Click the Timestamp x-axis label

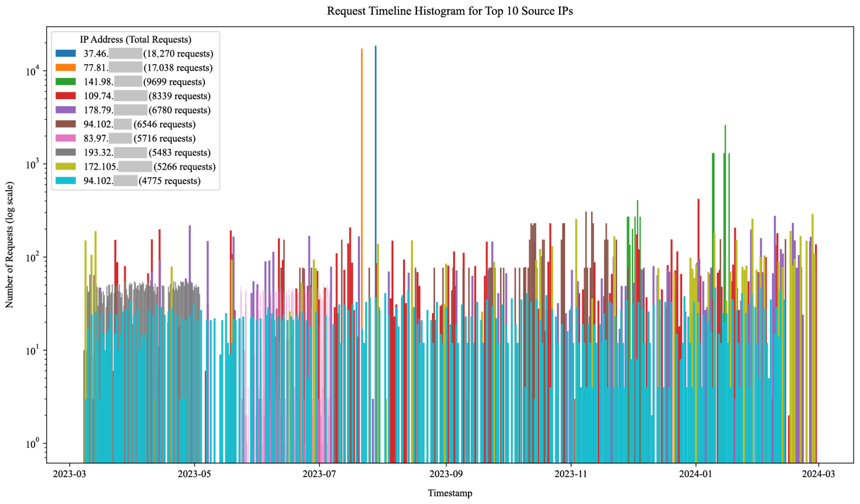point(450,493)
